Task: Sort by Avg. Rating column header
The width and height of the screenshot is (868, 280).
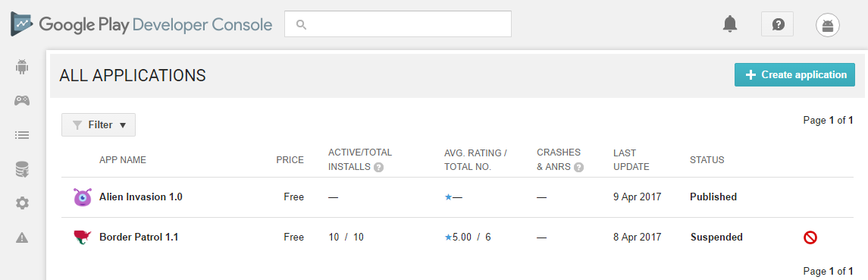Action: tap(475, 159)
